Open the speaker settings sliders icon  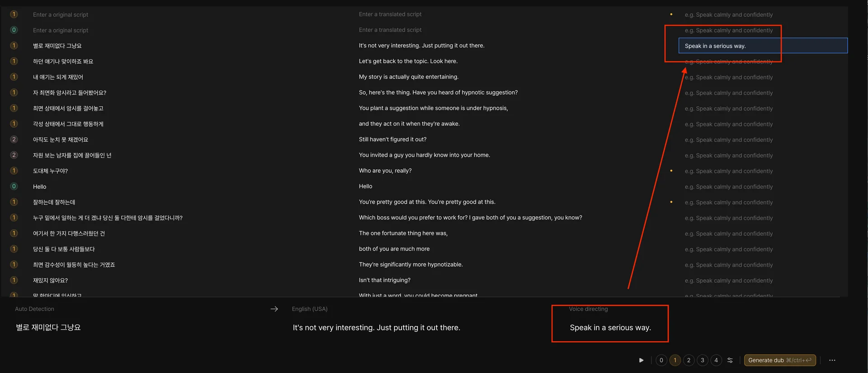[730, 360]
